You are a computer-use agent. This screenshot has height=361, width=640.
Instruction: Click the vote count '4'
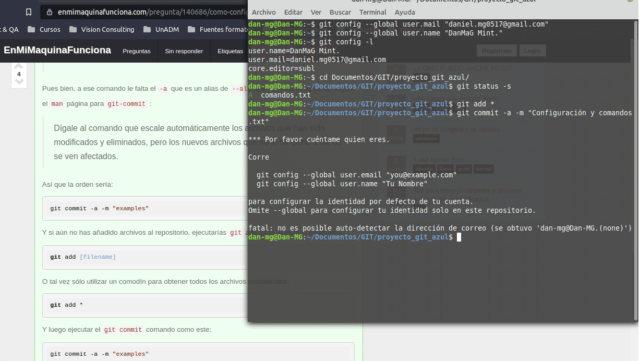pos(18,74)
